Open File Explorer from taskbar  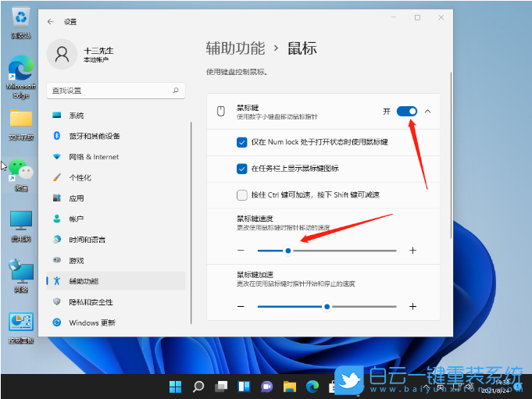click(x=290, y=387)
